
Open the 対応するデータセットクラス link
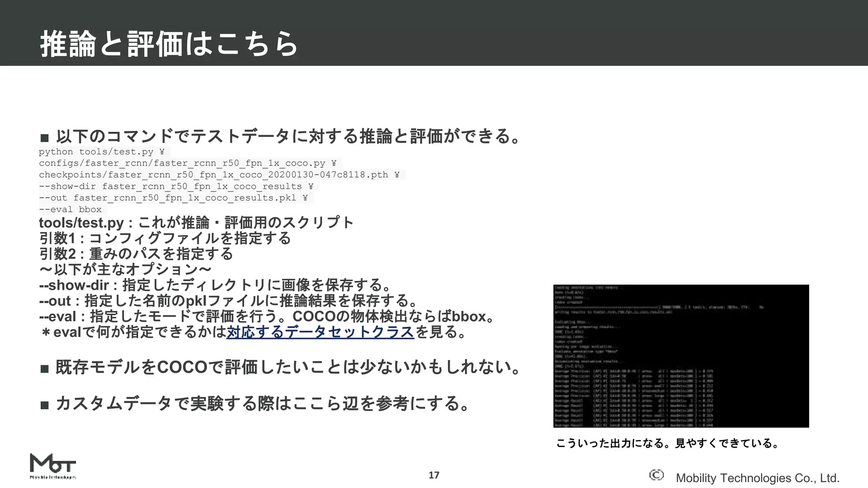pos(320,332)
